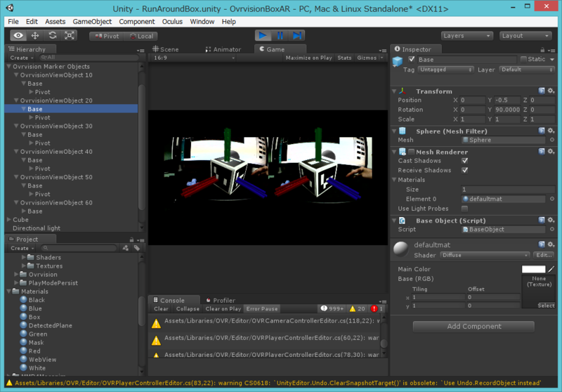Open Hierarchy Create dropdown
This screenshot has height=392, width=562.
click(x=22, y=58)
